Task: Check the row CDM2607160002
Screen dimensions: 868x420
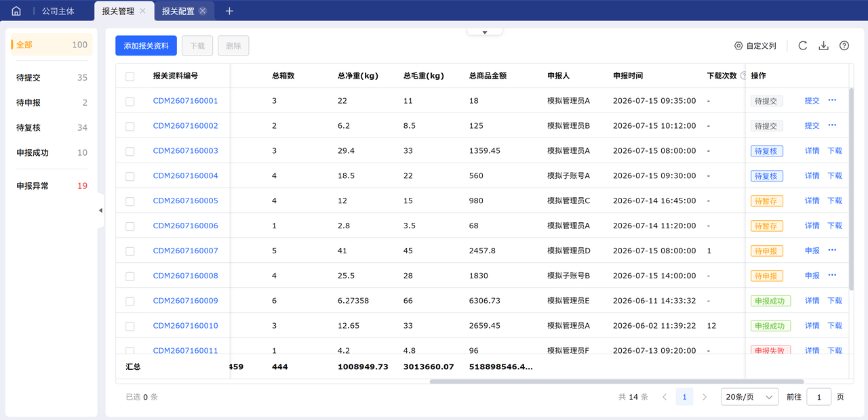Action: tap(130, 126)
